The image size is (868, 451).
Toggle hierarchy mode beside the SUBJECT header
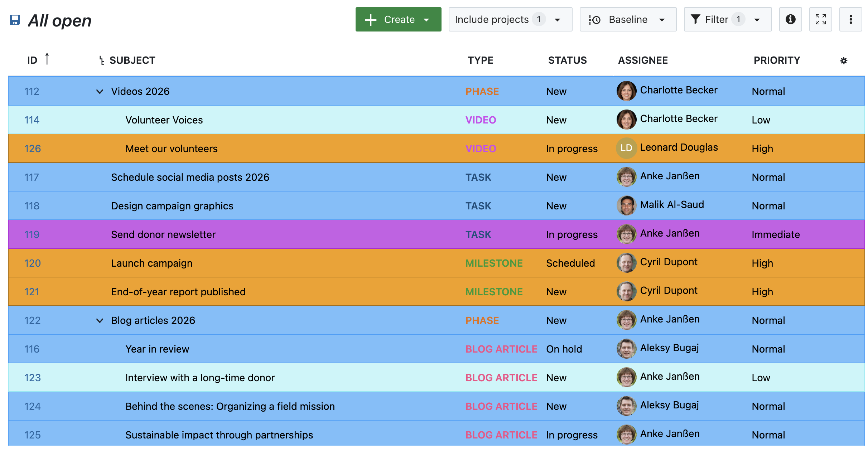point(101,60)
